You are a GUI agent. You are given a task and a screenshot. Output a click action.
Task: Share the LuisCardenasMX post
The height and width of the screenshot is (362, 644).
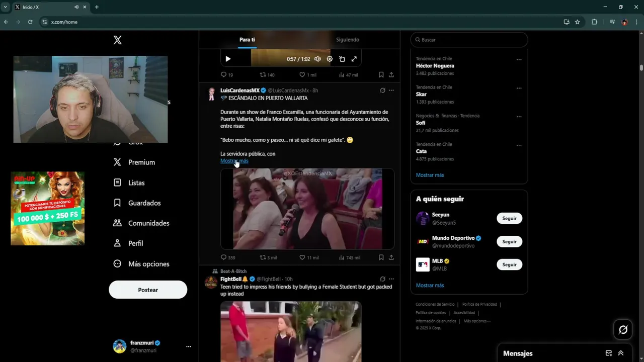391,257
